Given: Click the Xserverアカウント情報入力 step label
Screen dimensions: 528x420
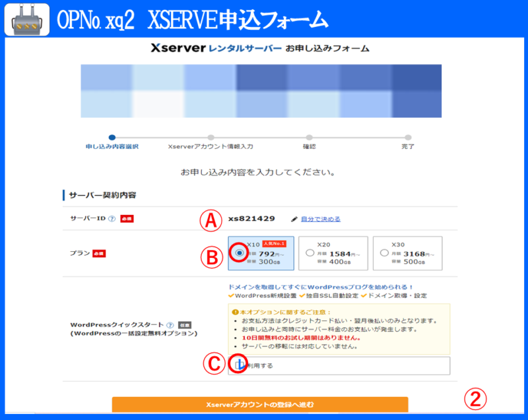Looking at the screenshot, I should (211, 146).
